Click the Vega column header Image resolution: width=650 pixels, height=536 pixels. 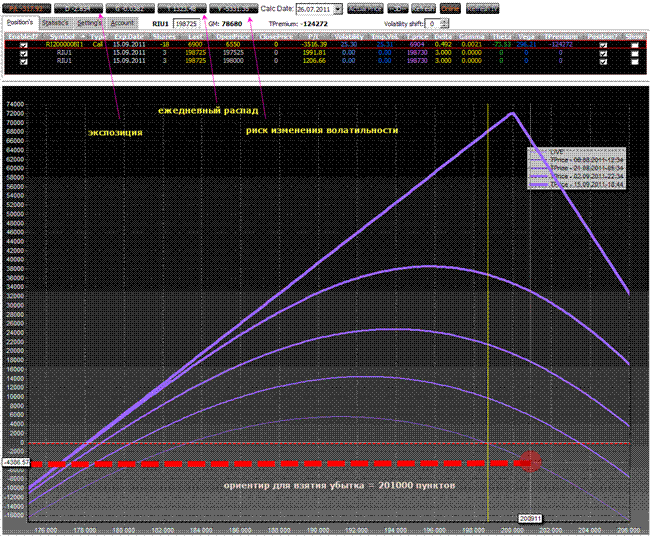click(x=526, y=36)
